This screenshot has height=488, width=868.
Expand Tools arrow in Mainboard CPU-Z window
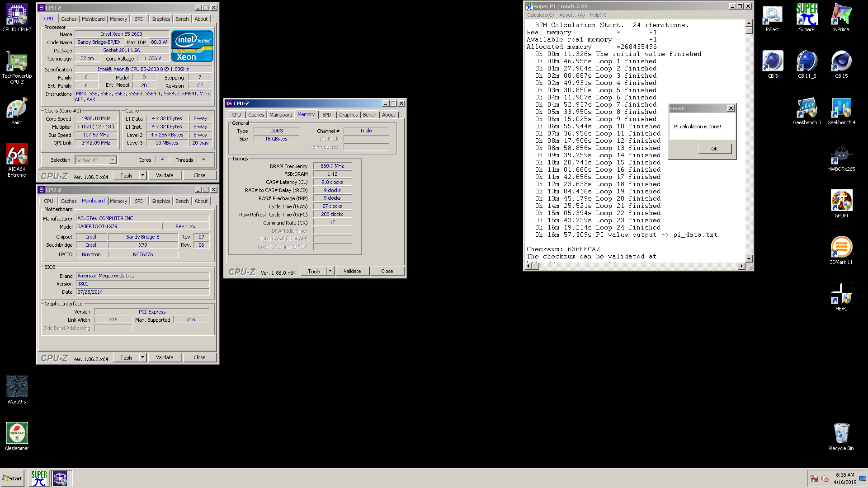(x=143, y=357)
